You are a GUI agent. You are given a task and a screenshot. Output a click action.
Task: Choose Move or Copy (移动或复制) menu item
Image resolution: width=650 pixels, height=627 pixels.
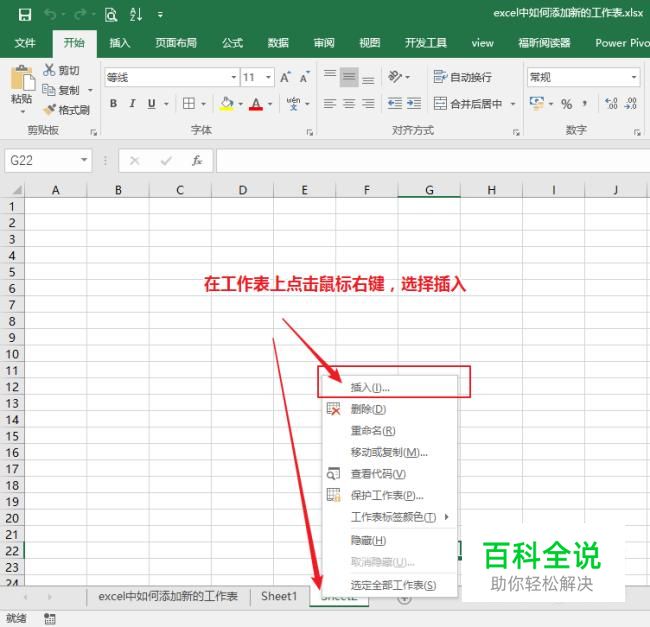[389, 453]
